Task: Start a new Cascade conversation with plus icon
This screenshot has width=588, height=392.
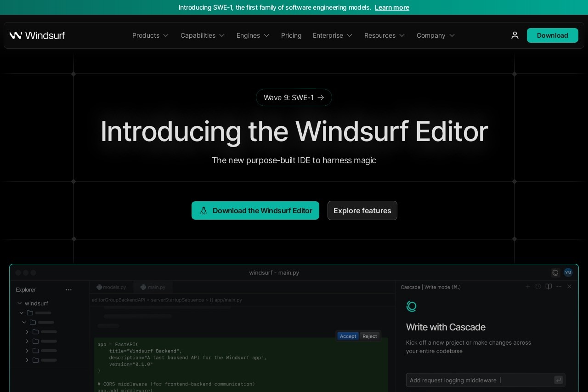Action: 528,287
